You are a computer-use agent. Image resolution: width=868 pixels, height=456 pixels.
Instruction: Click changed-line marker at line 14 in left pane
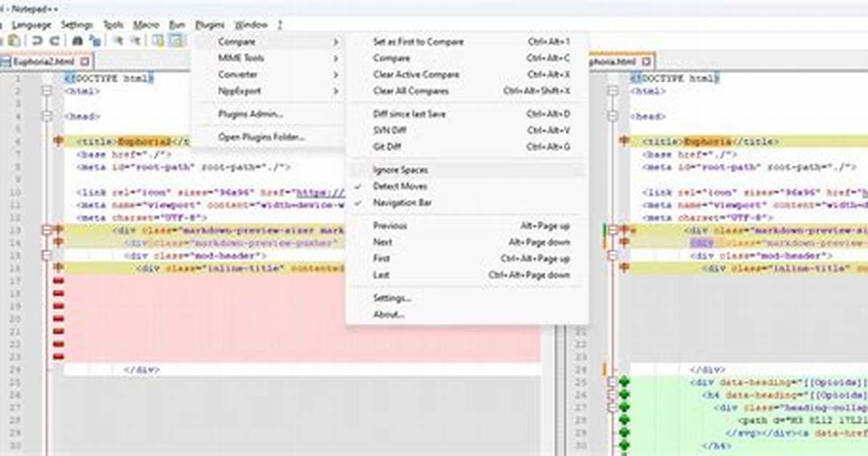(x=58, y=242)
